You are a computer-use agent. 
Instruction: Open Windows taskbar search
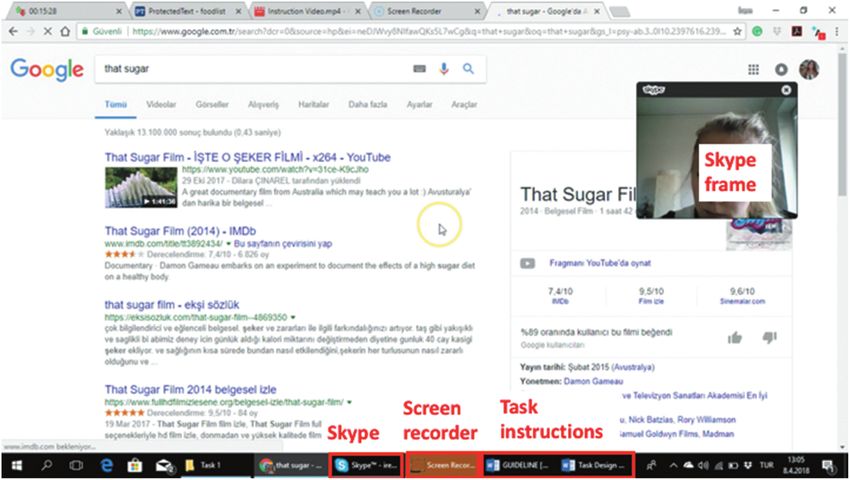coord(47,465)
